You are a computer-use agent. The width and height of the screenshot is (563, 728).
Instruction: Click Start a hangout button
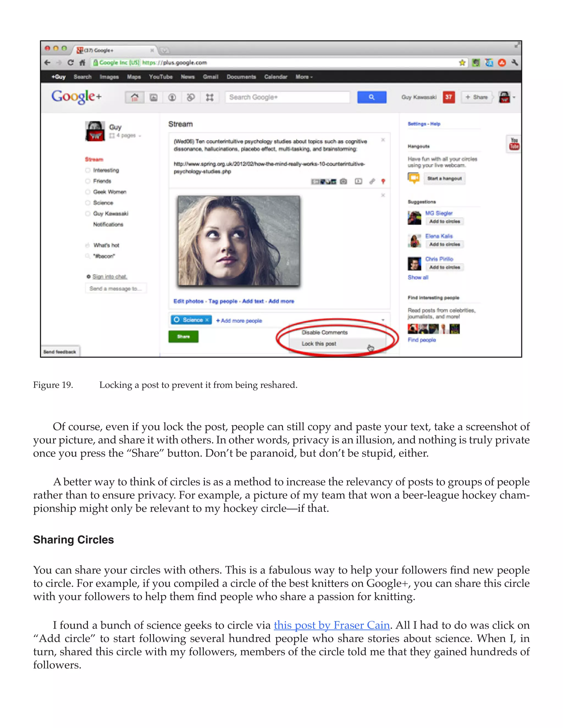pyautogui.click(x=444, y=178)
